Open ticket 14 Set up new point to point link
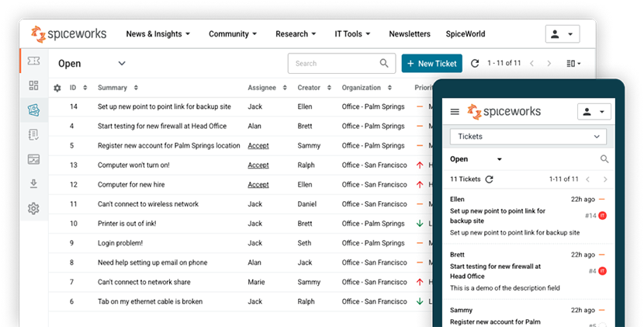644x327 pixels. (164, 106)
